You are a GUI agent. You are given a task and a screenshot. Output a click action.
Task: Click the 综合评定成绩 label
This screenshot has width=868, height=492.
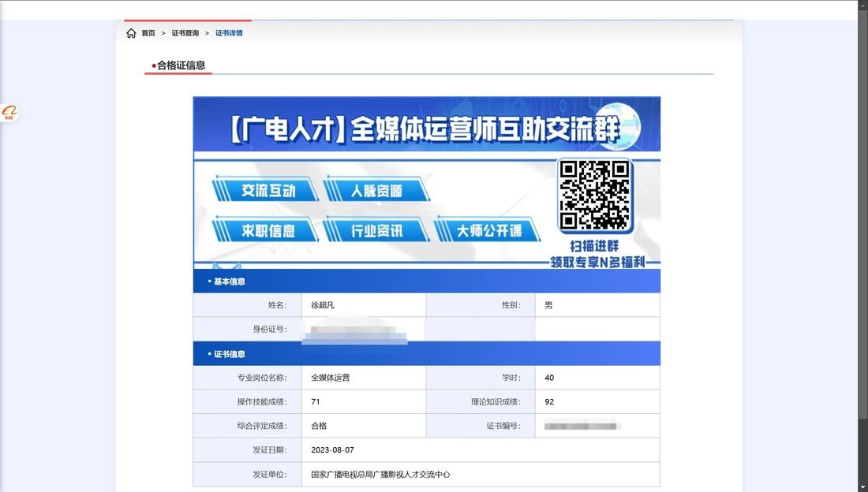point(262,426)
